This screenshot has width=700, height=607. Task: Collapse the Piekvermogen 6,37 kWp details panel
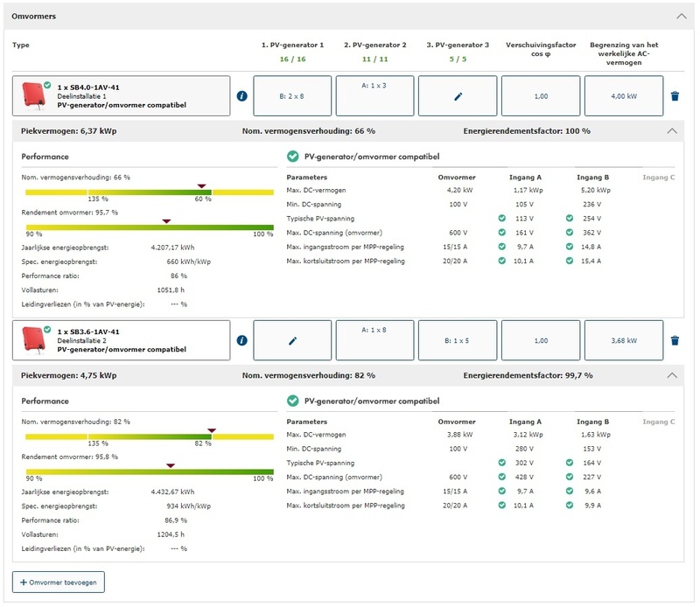(671, 130)
